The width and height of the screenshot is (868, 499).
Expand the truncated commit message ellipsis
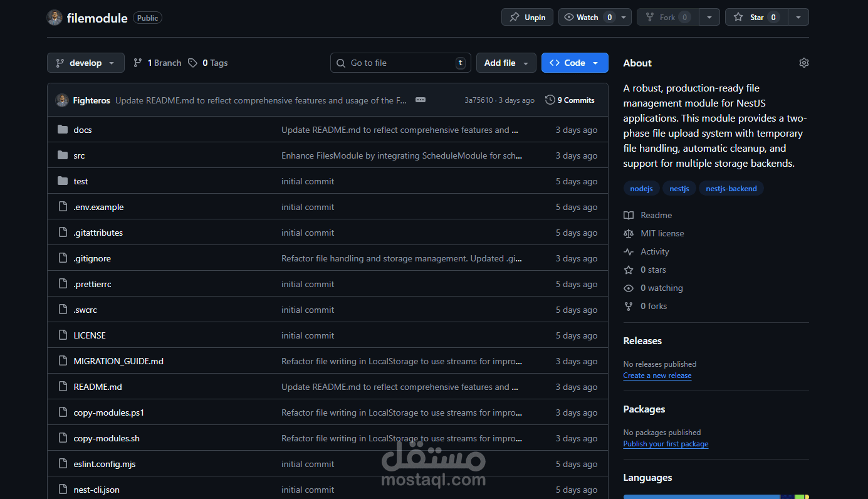click(420, 100)
